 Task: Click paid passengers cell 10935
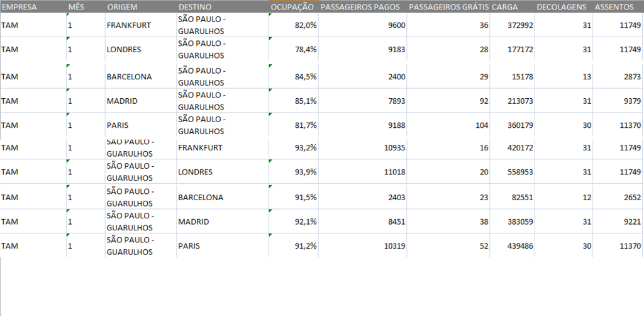363,147
